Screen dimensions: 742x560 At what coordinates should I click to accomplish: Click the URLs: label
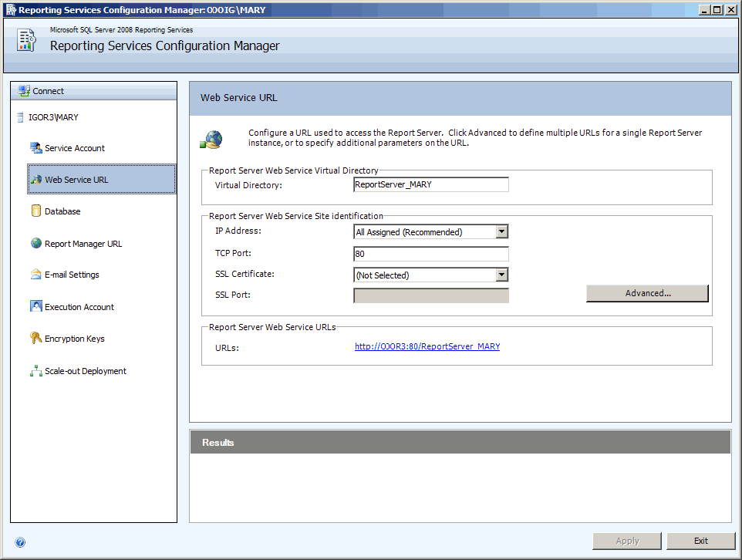click(227, 347)
